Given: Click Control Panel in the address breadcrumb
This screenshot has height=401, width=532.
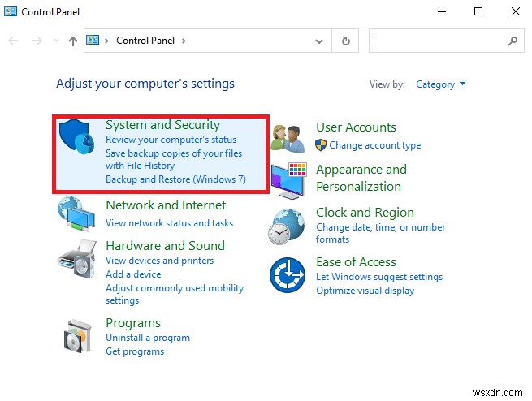Looking at the screenshot, I should (145, 41).
